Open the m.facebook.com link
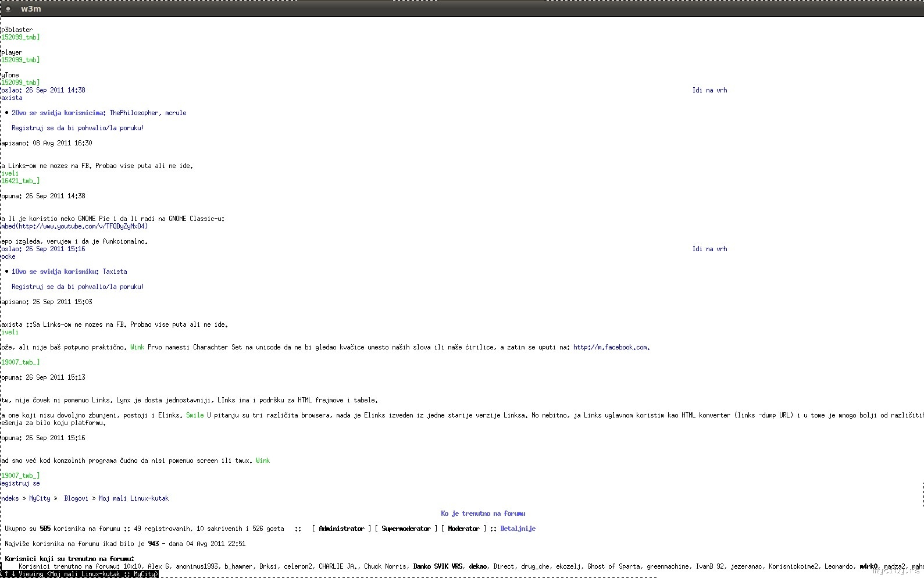Image resolution: width=924 pixels, height=578 pixels. [x=610, y=347]
